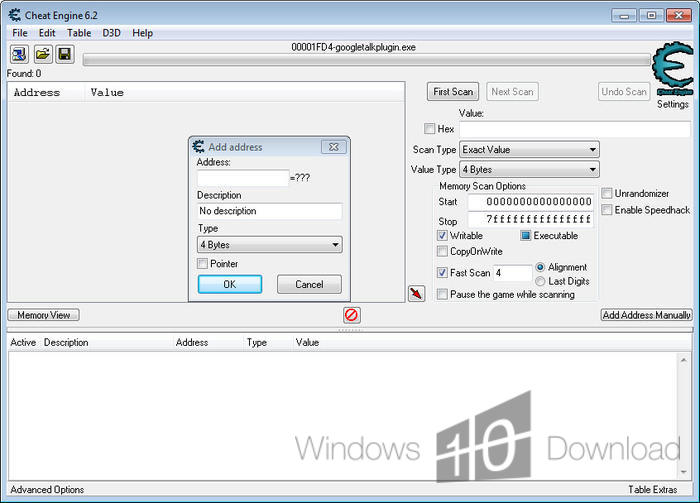Click OK in Add address dialog

click(230, 284)
